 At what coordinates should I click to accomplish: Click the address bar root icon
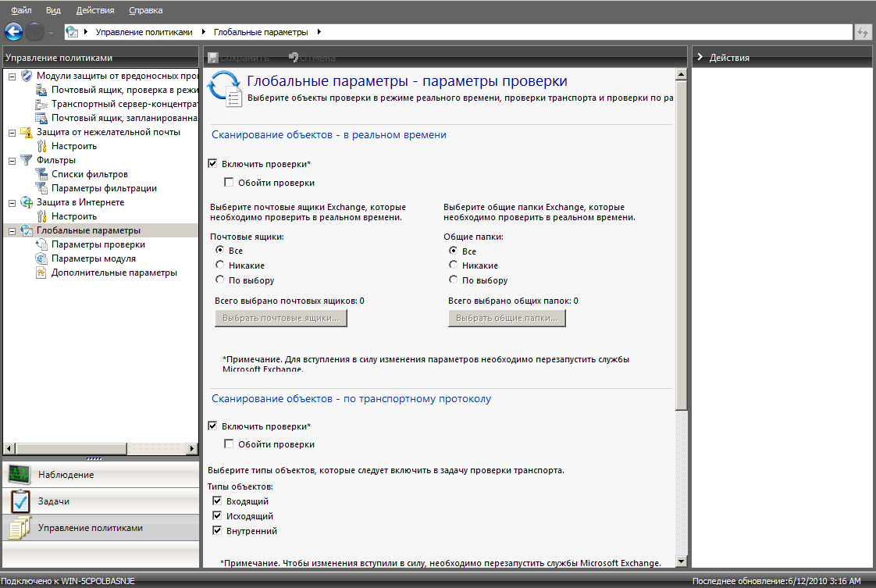(72, 32)
